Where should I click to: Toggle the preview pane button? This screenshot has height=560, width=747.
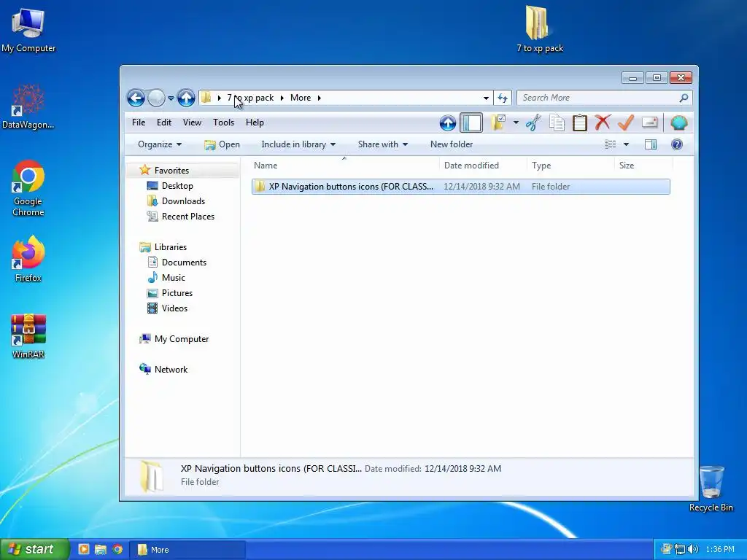(651, 144)
